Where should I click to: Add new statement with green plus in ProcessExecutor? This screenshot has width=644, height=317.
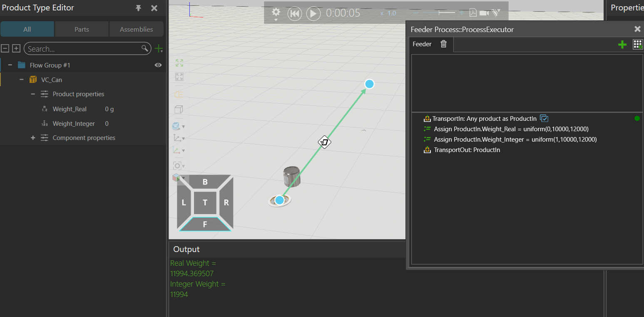622,45
